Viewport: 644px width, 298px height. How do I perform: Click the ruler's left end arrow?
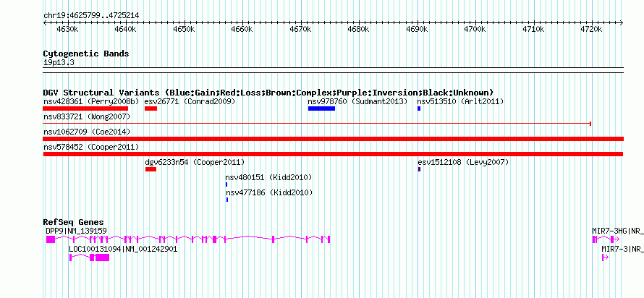point(45,23)
